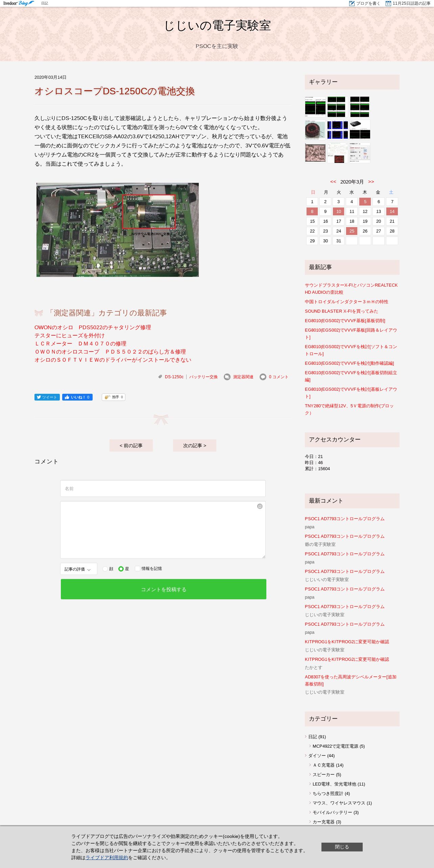
Task: Click blog title じじいの電子実験室
Action: [217, 26]
